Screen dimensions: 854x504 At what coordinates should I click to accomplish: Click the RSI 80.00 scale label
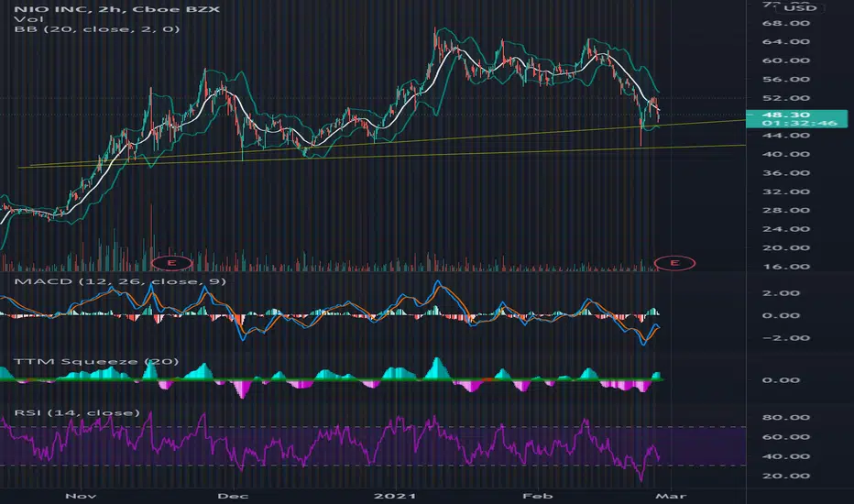[786, 417]
